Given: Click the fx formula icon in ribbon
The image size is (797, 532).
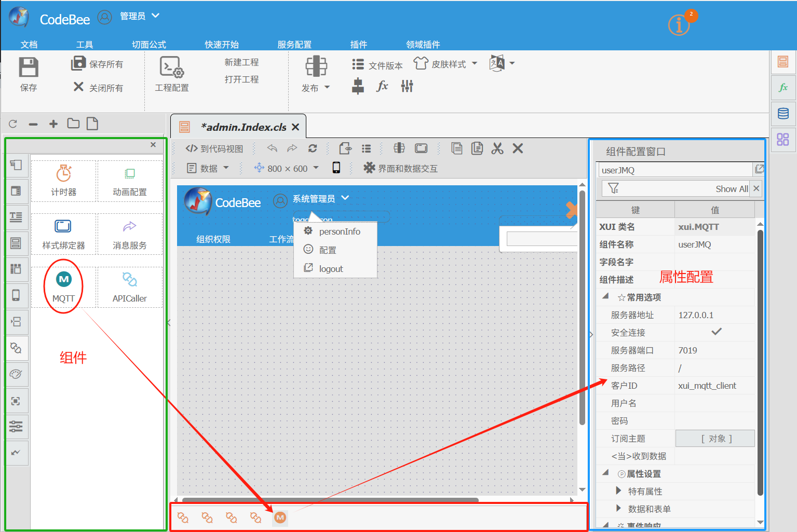Looking at the screenshot, I should point(382,86).
